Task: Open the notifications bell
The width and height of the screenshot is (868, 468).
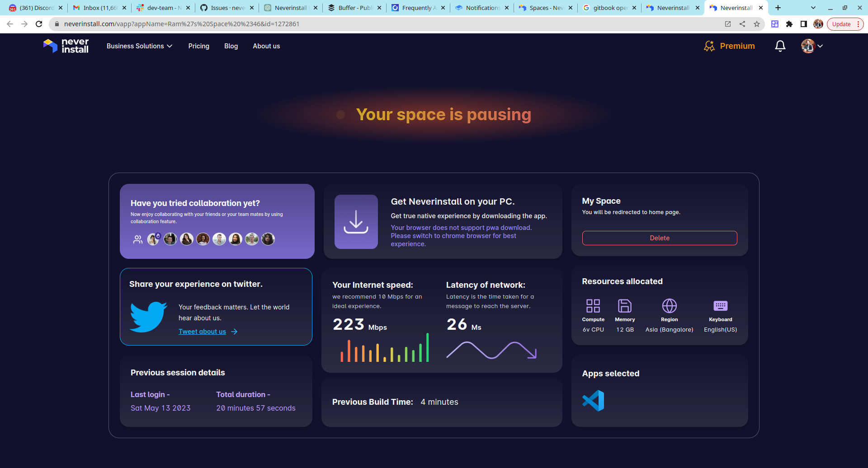Action: pyautogui.click(x=780, y=46)
